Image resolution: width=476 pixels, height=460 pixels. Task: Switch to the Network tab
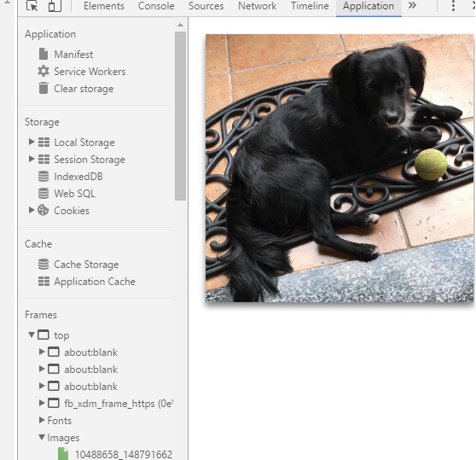click(257, 6)
